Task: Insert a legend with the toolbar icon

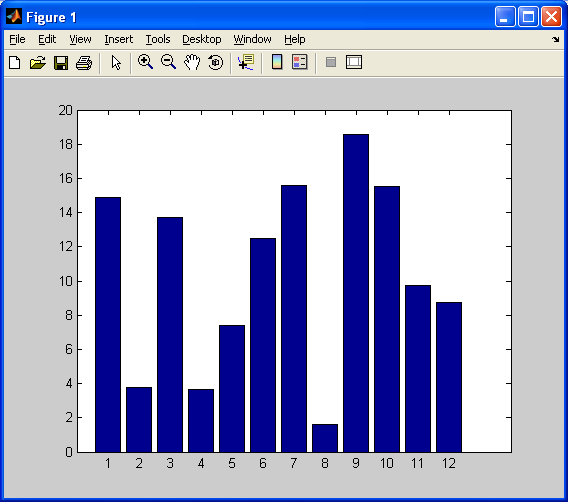Action: (300, 62)
